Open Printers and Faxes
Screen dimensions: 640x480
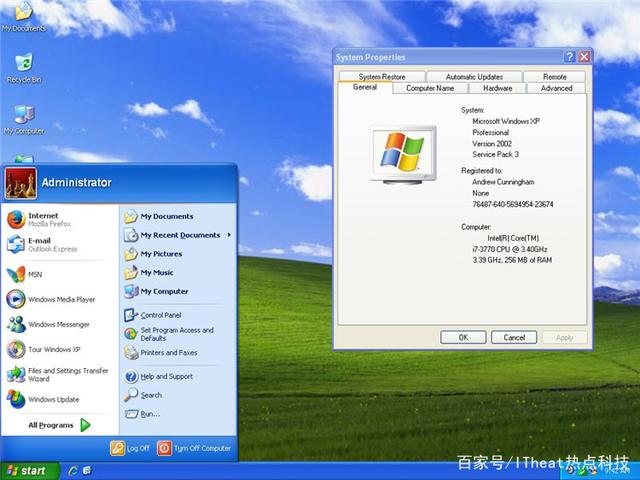[161, 353]
